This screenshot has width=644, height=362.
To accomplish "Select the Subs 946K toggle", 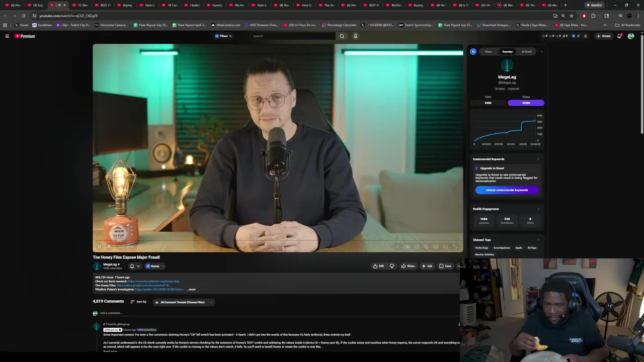I will 488,103.
